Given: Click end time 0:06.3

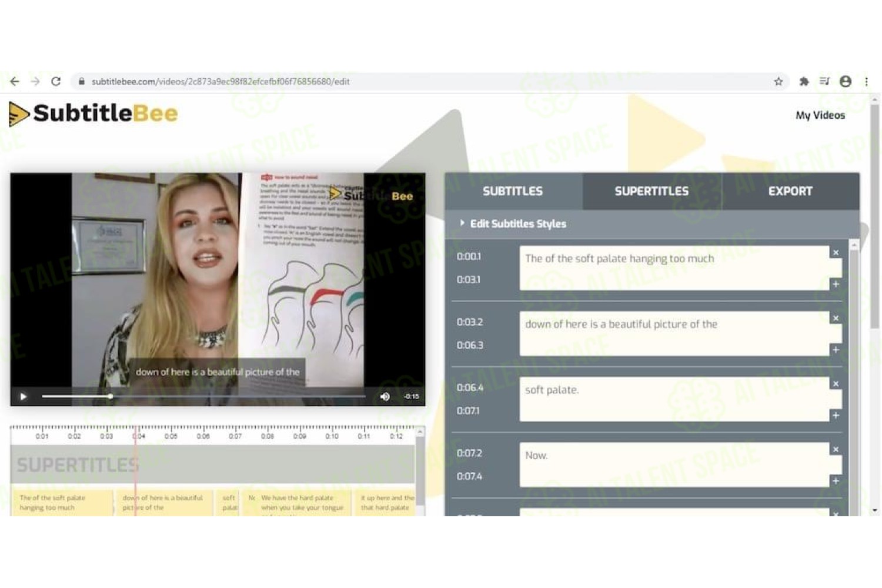Looking at the screenshot, I should (470, 345).
